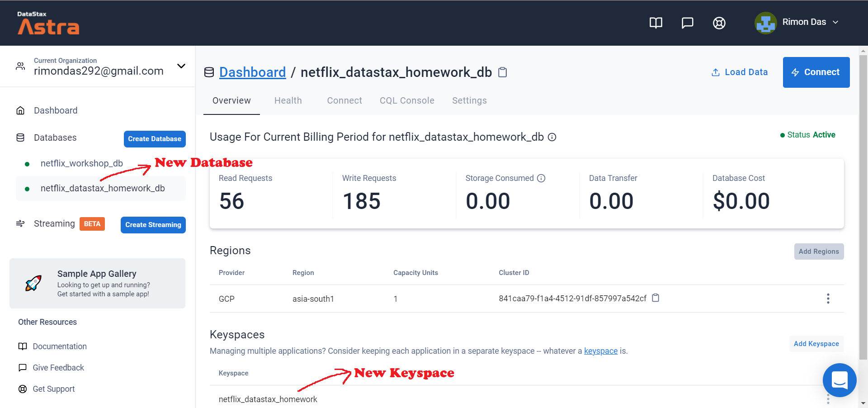Copy database name using clipboard icon

click(x=503, y=72)
